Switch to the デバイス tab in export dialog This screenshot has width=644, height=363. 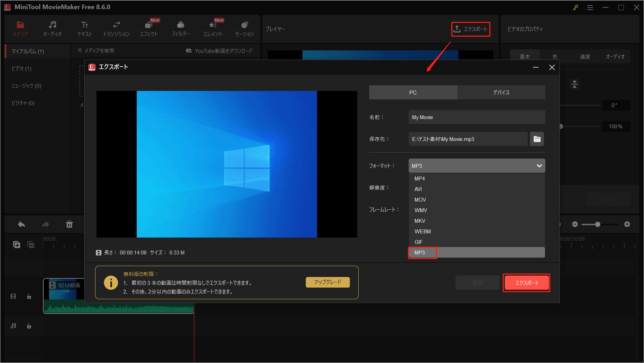click(501, 92)
